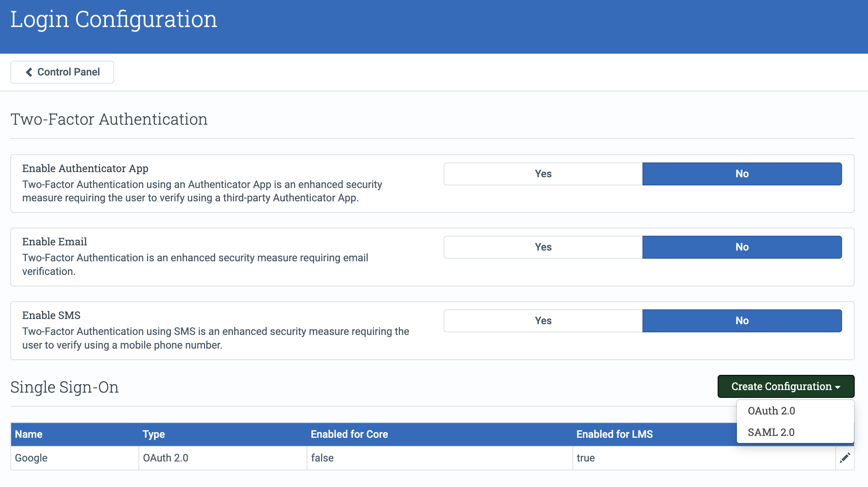Go back to Control Panel
868x487 pixels.
[62, 72]
